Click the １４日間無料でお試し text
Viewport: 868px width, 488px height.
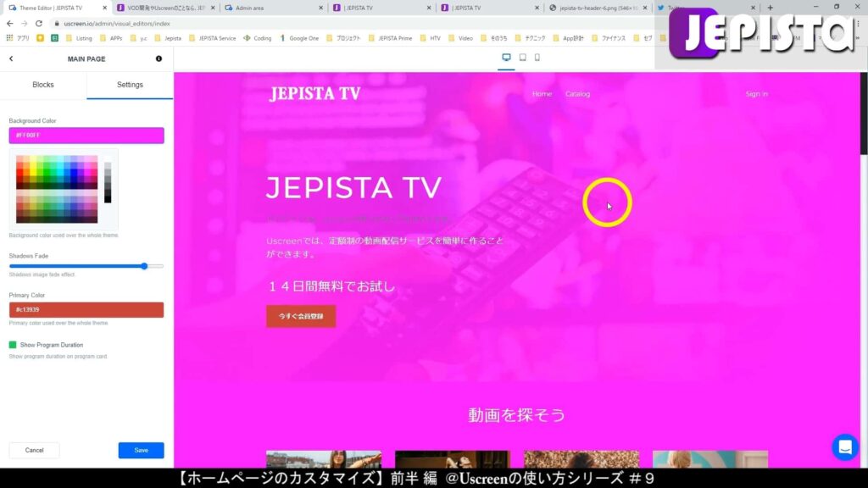pos(331,286)
